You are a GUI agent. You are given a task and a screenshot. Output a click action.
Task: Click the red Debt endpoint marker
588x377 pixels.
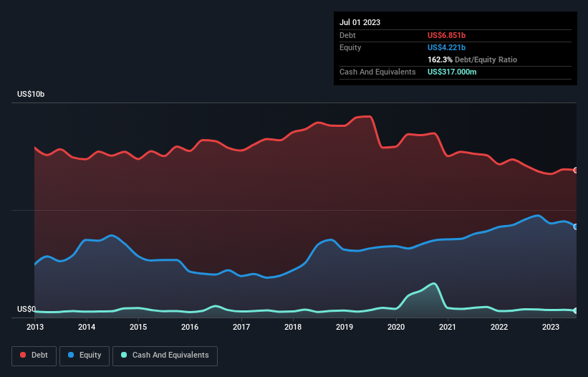point(576,171)
